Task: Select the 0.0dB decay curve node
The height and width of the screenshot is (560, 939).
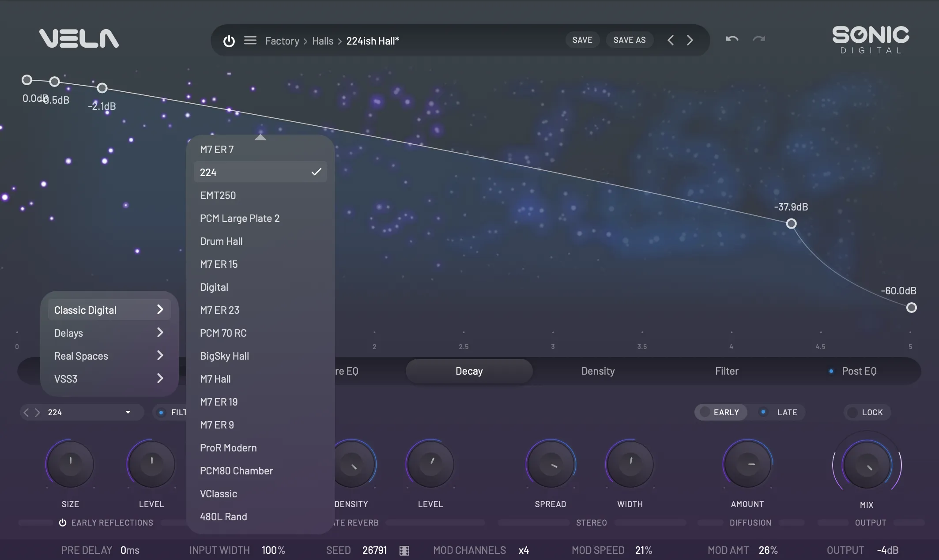Action: tap(27, 80)
